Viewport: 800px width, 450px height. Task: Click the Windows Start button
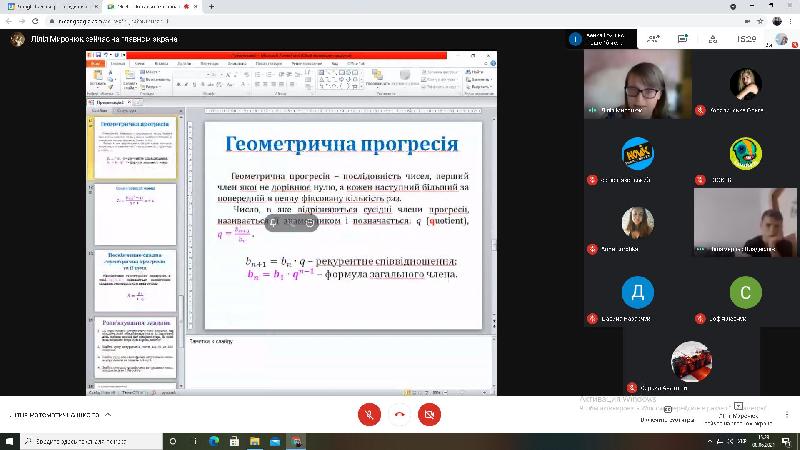[10, 440]
